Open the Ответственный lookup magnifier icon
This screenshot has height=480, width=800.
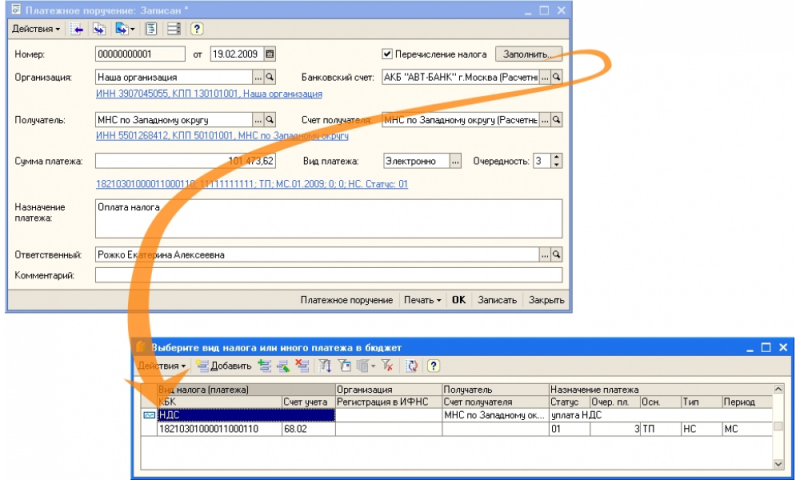click(557, 255)
